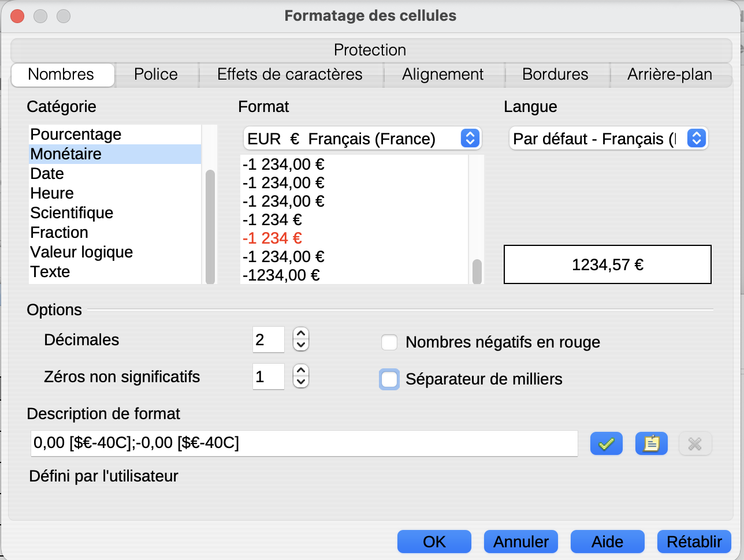Image resolution: width=744 pixels, height=560 pixels.
Task: Switch to the Arrière-plan tab
Action: [x=670, y=74]
